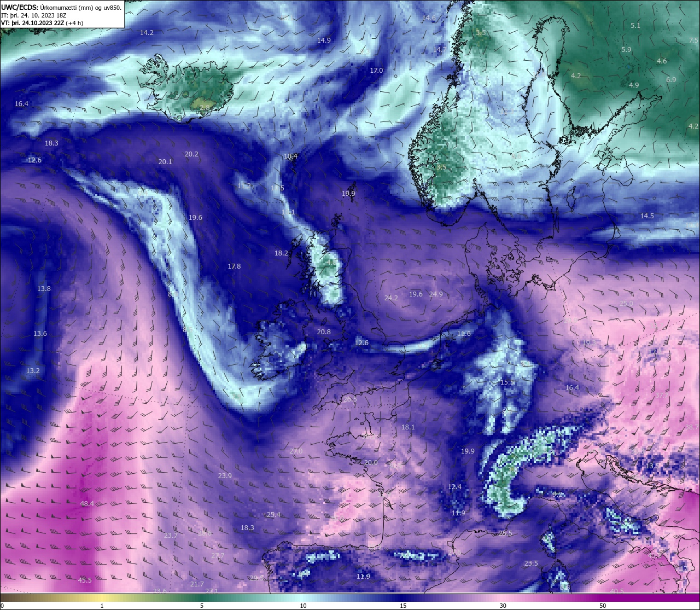Image resolution: width=700 pixels, height=610 pixels.
Task: Click the 13.6 value on the map
Action: tap(40, 334)
